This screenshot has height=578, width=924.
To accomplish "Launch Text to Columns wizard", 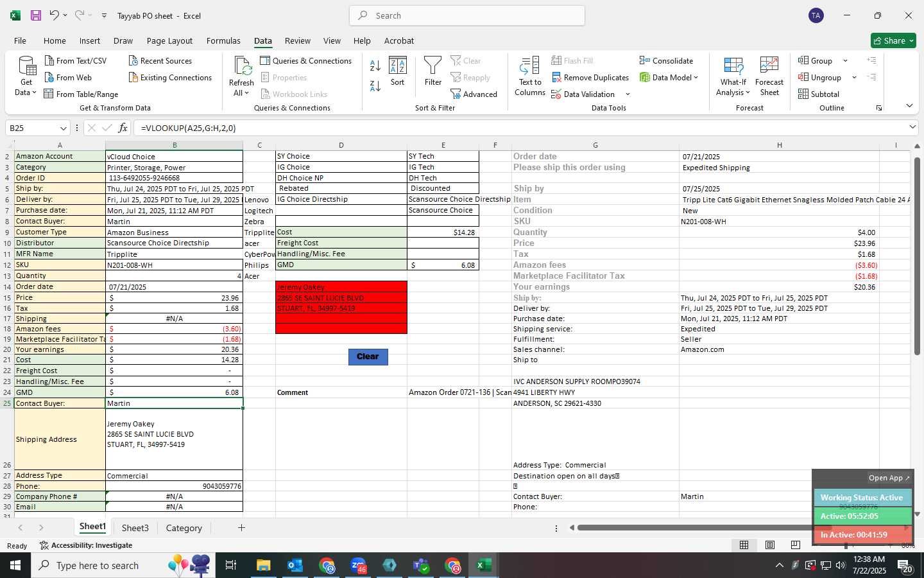I will pos(530,76).
